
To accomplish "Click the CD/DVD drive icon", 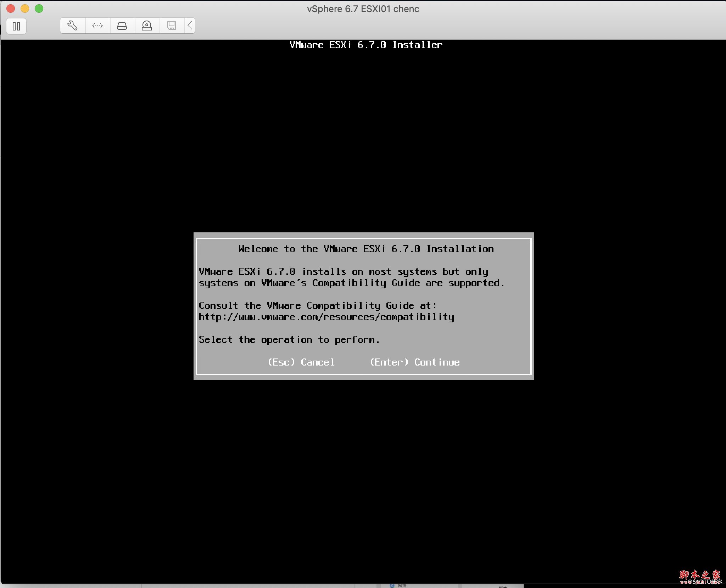I will [x=147, y=26].
